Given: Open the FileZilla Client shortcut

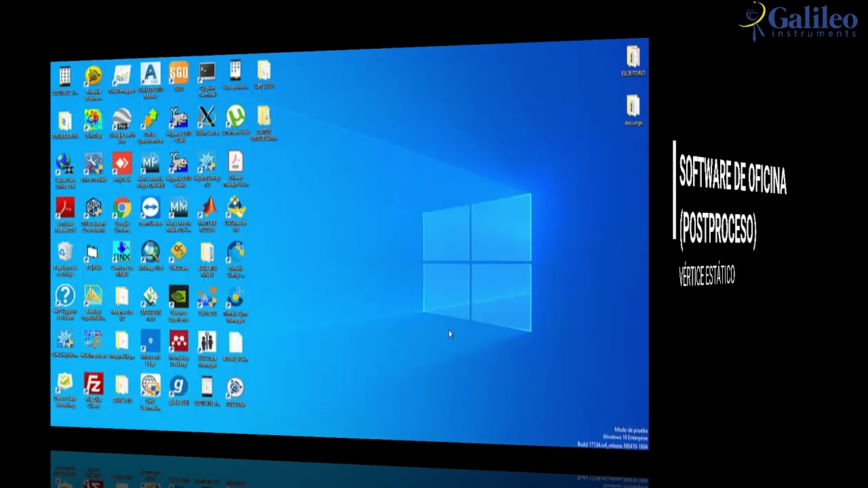Looking at the screenshot, I should [94, 390].
